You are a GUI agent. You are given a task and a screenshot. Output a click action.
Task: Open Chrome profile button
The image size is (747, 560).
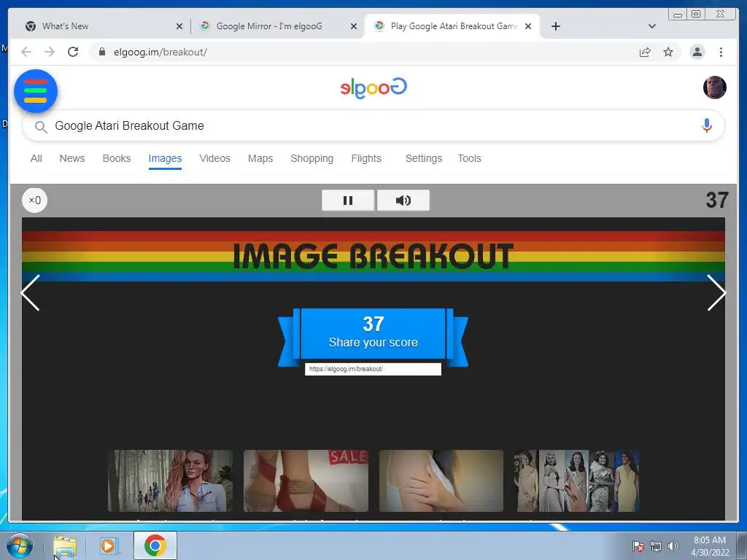click(x=697, y=52)
